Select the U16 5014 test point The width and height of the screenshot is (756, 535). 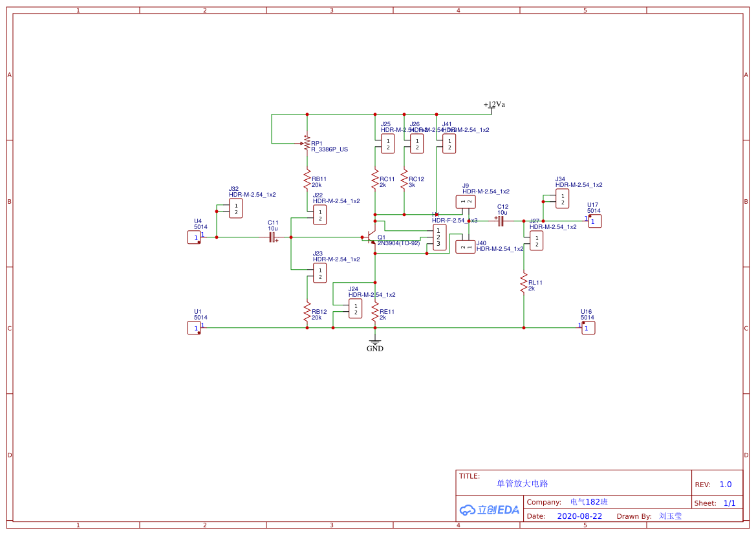589,328
